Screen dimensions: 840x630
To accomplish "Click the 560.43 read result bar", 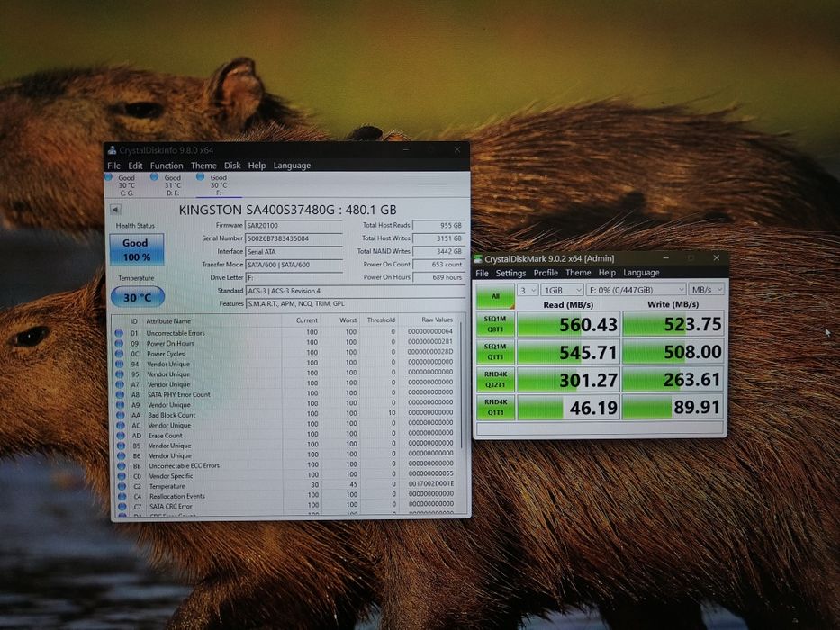I will [x=568, y=324].
